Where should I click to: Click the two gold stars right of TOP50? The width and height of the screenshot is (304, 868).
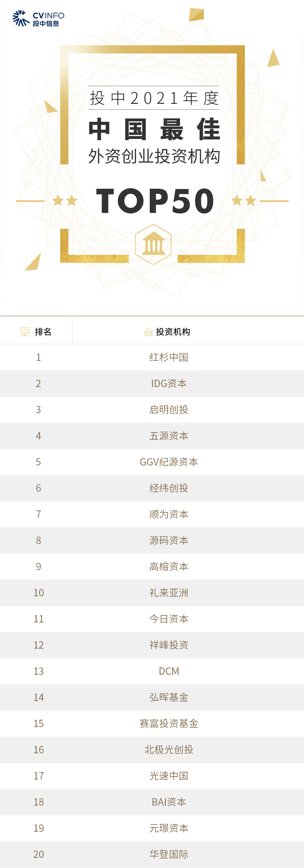tap(244, 201)
